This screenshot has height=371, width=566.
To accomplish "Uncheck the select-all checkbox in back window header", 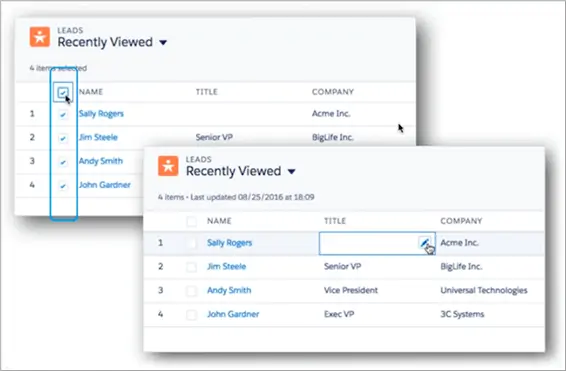I will 63,93.
